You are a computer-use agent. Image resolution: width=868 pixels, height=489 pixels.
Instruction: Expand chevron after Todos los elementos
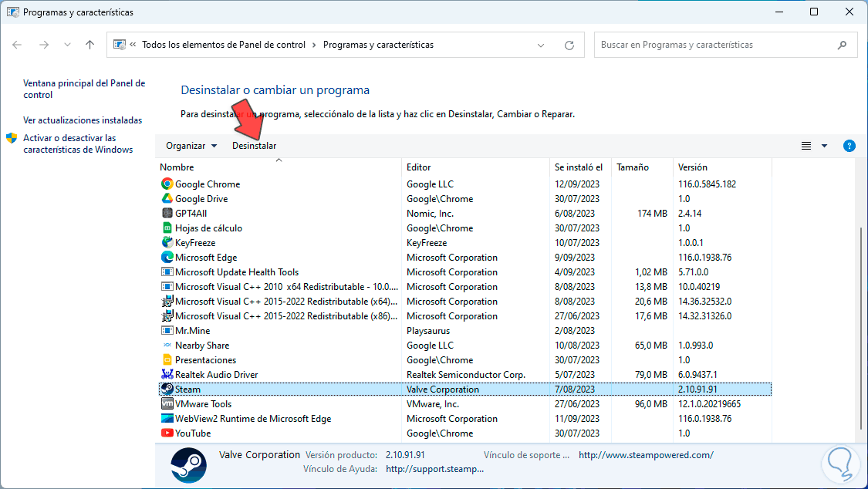click(x=314, y=45)
